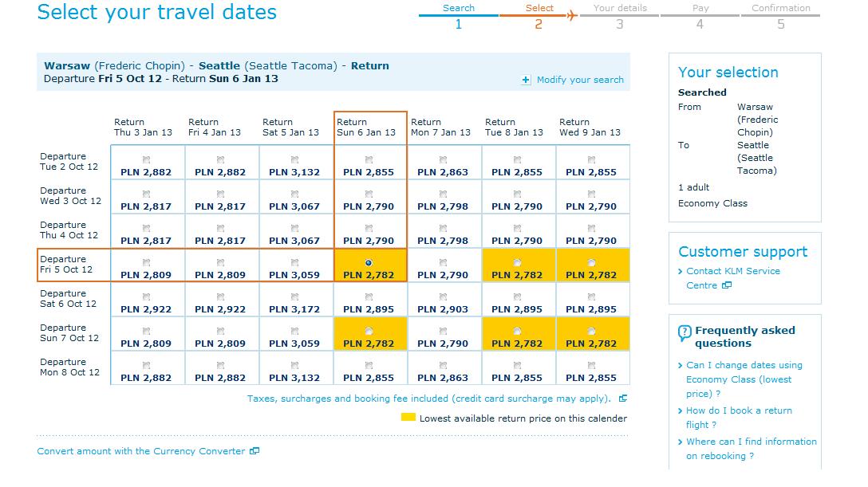868x487 pixels.
Task: Click Taxes, surcharges and booking fee included link
Action: click(x=429, y=399)
